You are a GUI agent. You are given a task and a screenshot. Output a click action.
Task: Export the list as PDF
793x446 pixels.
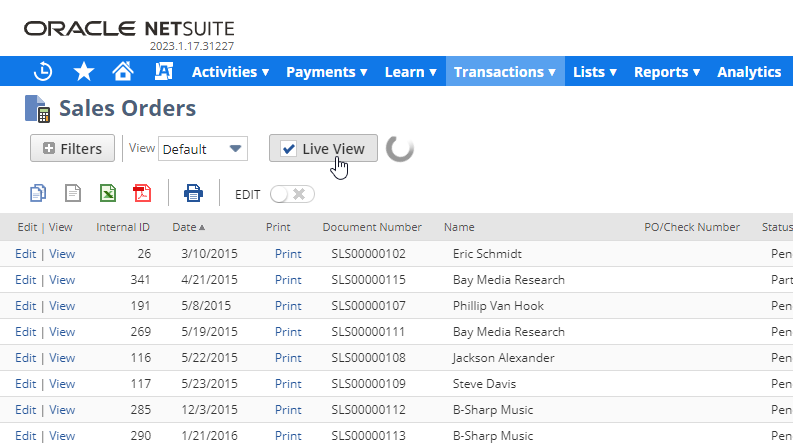tap(142, 193)
